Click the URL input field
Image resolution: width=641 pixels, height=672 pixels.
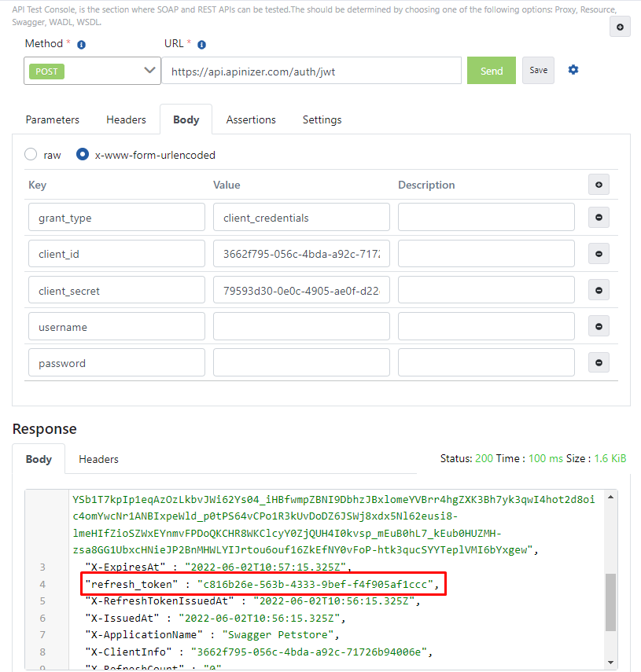(x=311, y=71)
